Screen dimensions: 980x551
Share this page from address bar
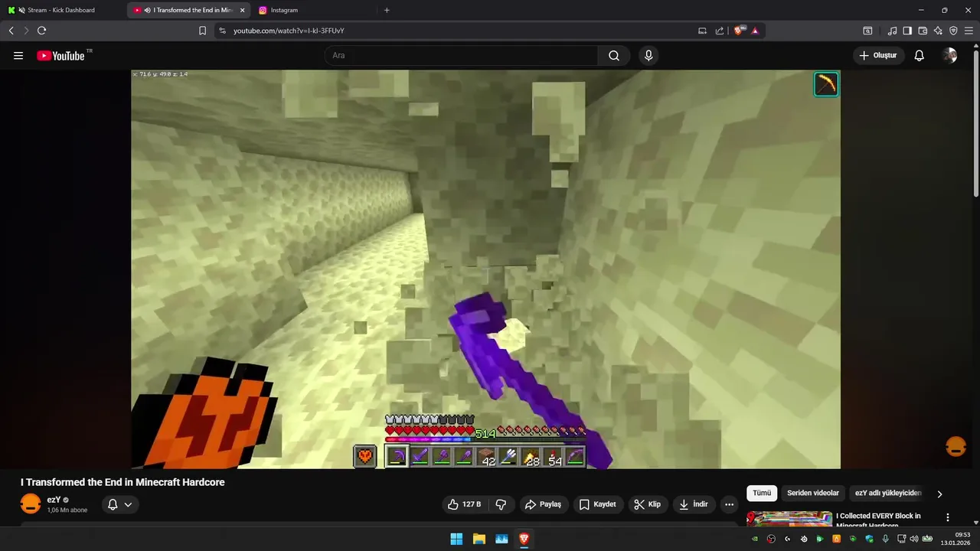click(720, 31)
